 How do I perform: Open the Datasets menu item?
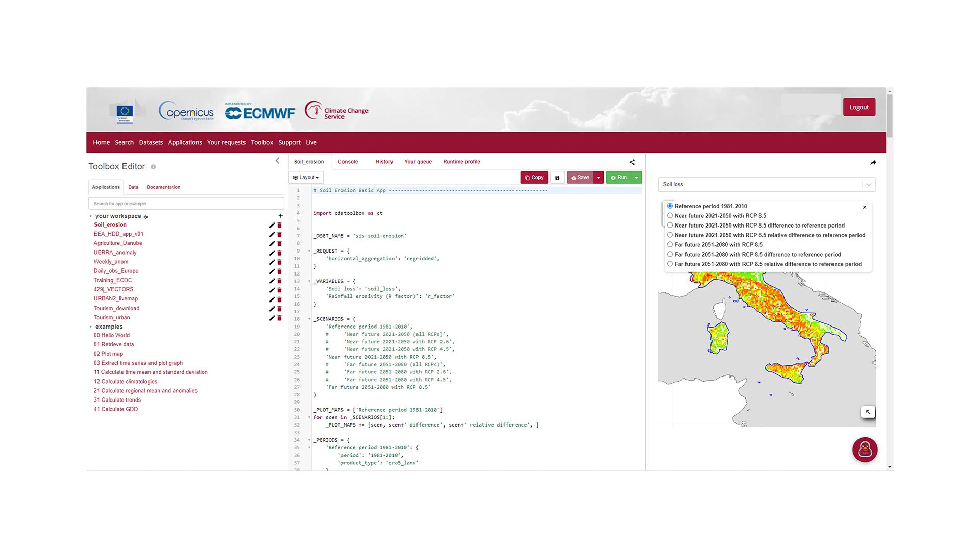tap(151, 142)
